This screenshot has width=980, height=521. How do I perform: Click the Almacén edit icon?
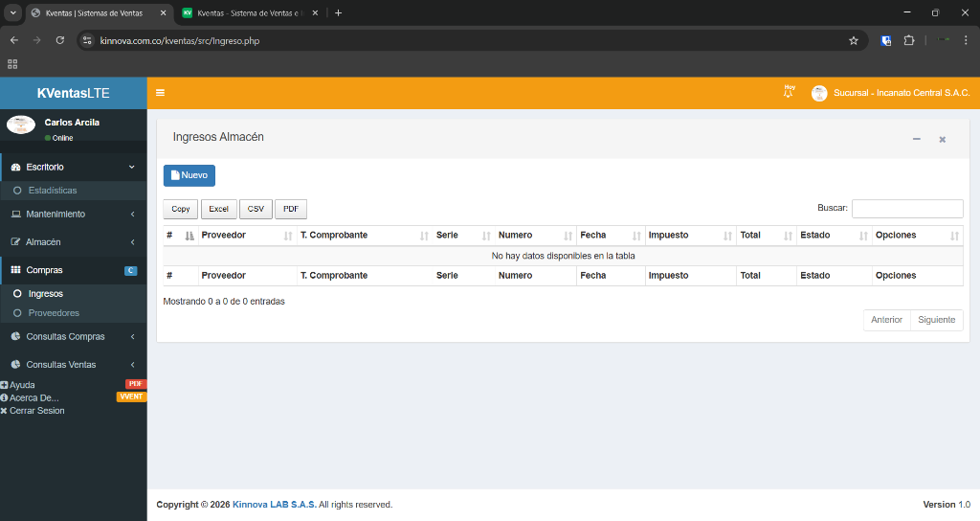[x=16, y=242]
